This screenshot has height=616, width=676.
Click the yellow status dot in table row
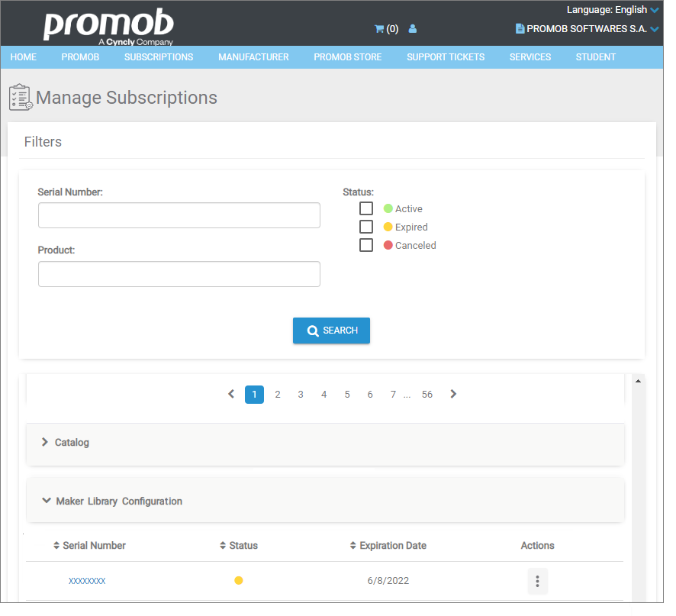point(239,580)
